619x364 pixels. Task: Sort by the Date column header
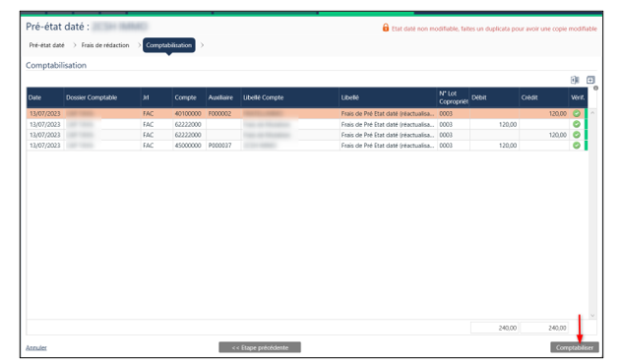pos(45,97)
